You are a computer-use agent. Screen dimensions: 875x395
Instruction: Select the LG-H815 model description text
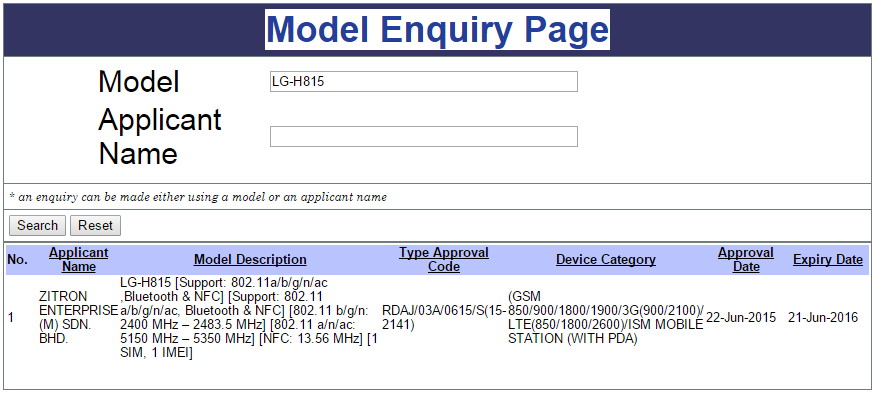click(249, 317)
